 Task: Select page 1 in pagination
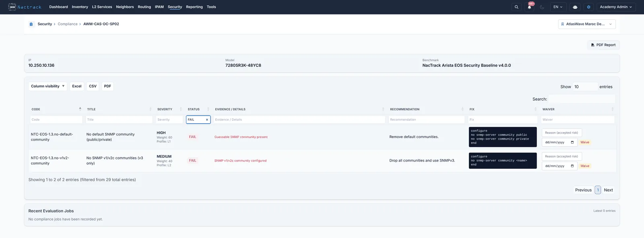coord(598,190)
